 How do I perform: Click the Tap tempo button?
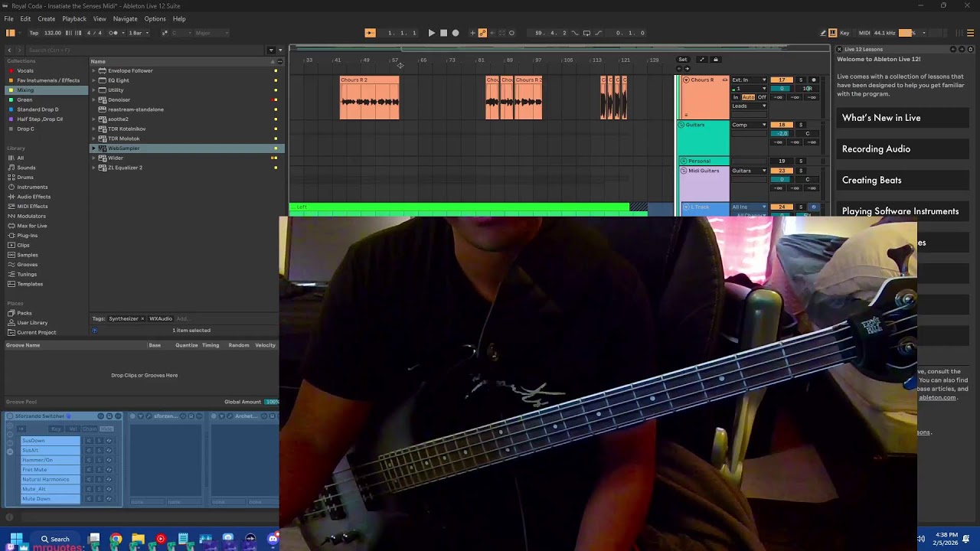[34, 33]
